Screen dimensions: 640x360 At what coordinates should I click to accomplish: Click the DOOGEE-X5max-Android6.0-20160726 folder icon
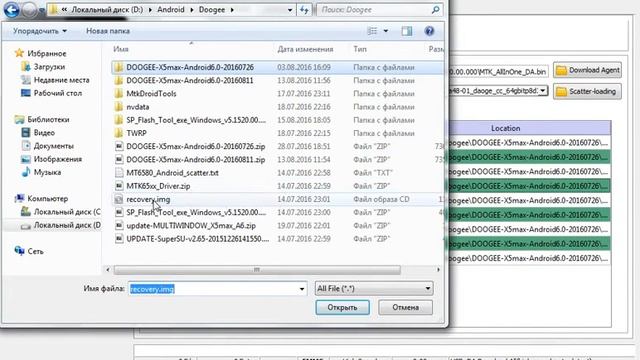[119, 67]
